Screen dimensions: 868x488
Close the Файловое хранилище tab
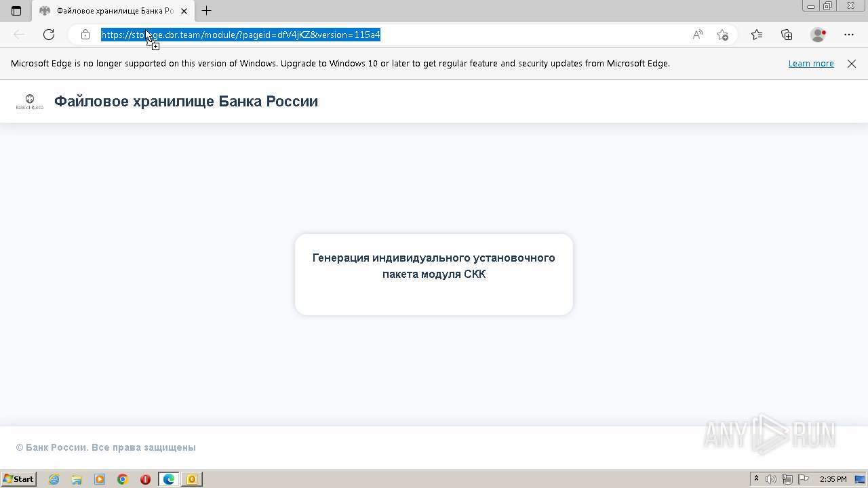point(184,11)
